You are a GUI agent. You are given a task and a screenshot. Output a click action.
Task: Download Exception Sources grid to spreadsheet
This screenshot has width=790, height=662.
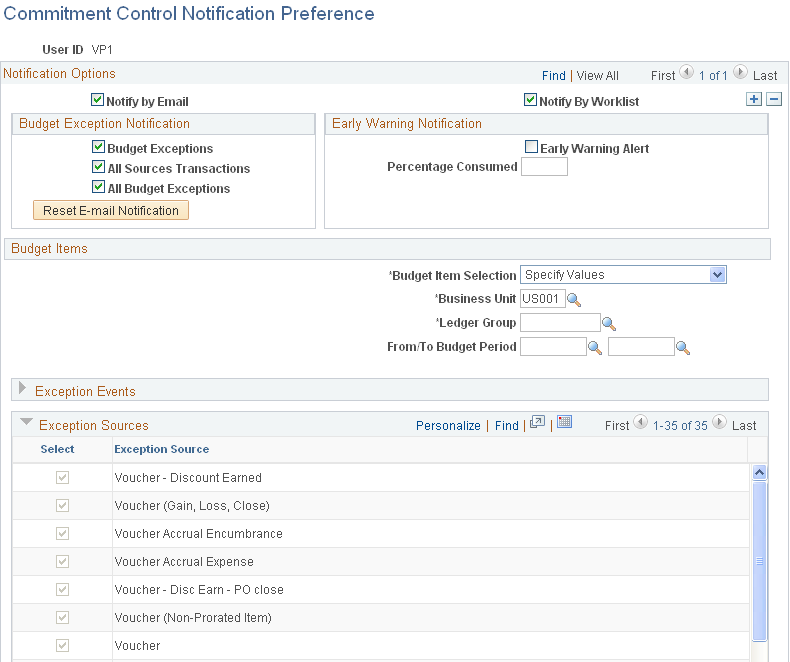point(564,422)
